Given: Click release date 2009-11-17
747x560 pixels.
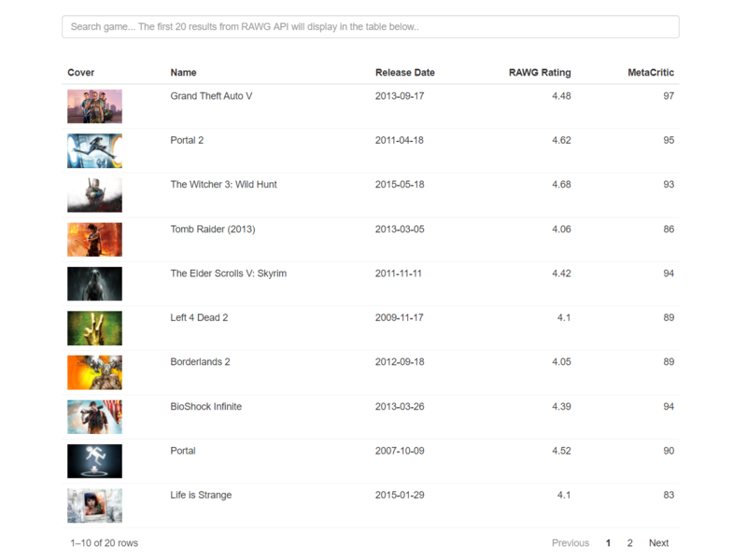Looking at the screenshot, I should (400, 317).
